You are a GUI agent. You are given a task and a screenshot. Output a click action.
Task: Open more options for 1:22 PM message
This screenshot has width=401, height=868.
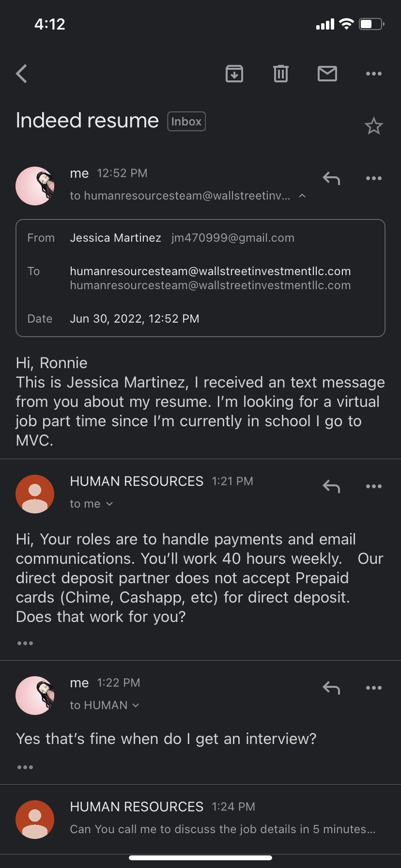coord(374,688)
